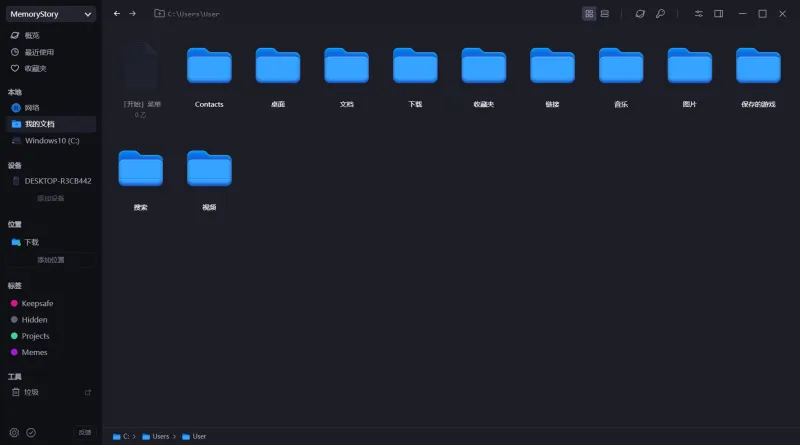Switch to grid view layout
The width and height of the screenshot is (800, 445).
tap(589, 14)
